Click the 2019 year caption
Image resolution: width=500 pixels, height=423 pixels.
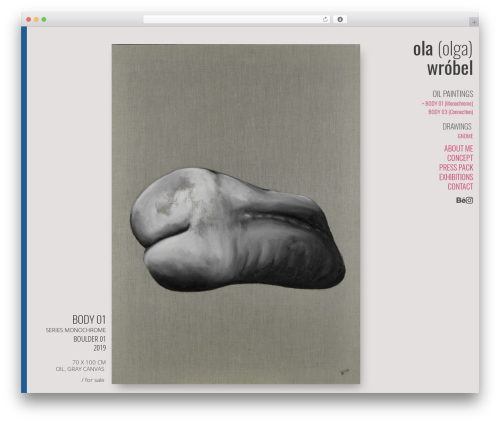click(100, 348)
